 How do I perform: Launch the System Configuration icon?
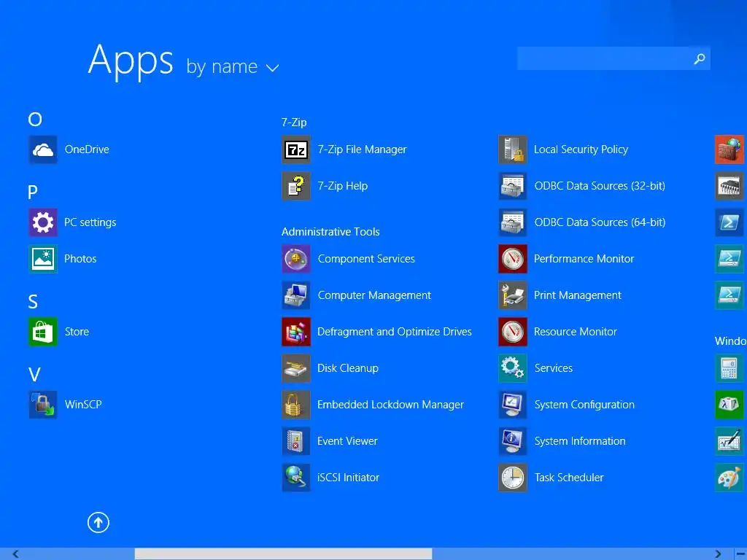(513, 405)
